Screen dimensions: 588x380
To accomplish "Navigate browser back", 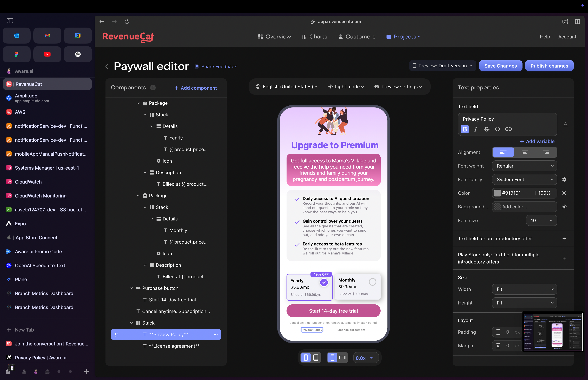I will tap(102, 22).
